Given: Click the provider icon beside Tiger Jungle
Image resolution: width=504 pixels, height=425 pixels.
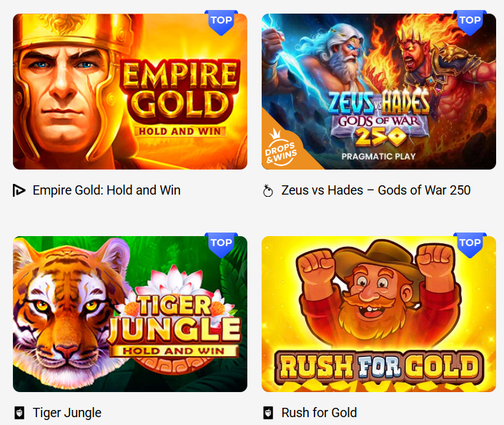Looking at the screenshot, I should (19, 413).
